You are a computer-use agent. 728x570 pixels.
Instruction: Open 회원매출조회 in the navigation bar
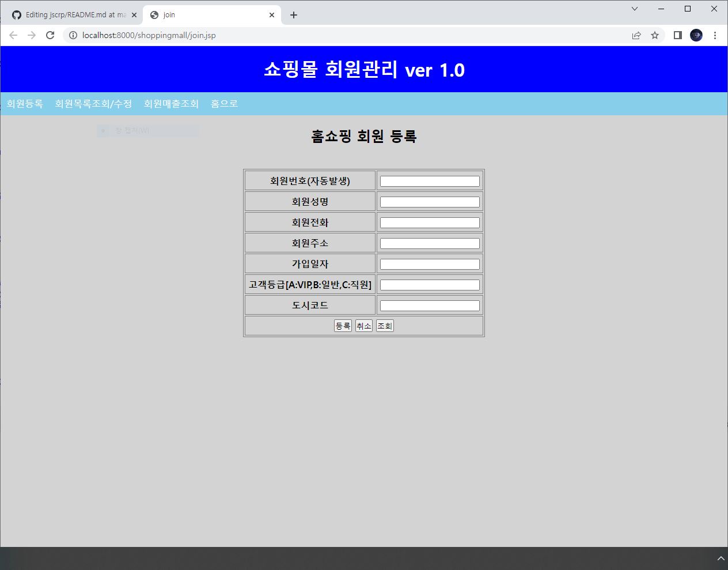[170, 104]
